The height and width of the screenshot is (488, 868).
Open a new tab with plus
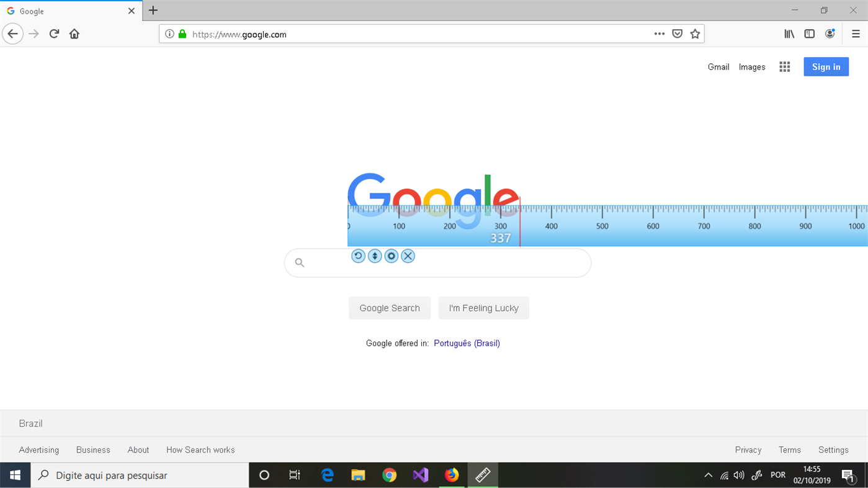pyautogui.click(x=153, y=11)
